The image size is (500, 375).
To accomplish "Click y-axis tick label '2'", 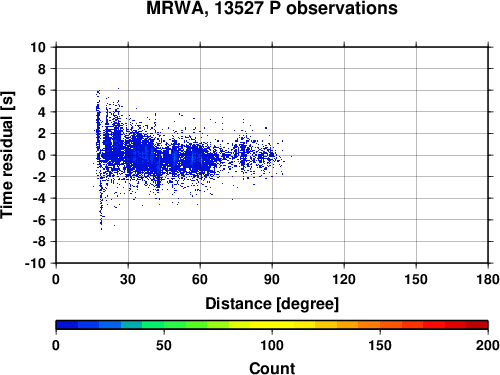I will (x=42, y=134).
